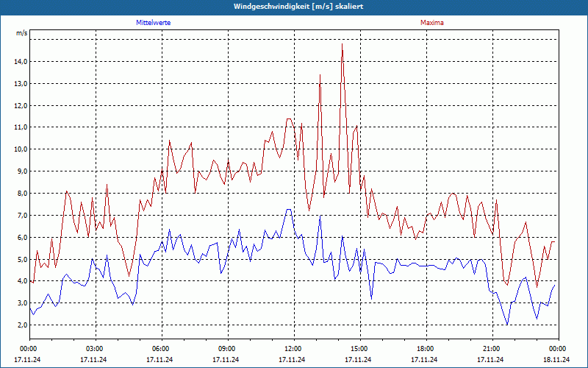Click the '3,0' y-axis value
Viewport: 588px width, 368px height.
coord(22,303)
